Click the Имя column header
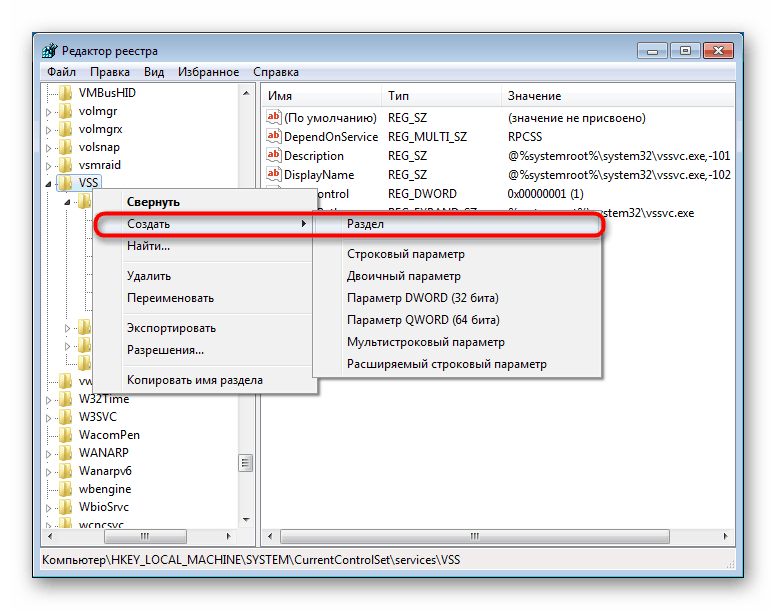Viewport: 776px width, 610px height. pos(322,95)
